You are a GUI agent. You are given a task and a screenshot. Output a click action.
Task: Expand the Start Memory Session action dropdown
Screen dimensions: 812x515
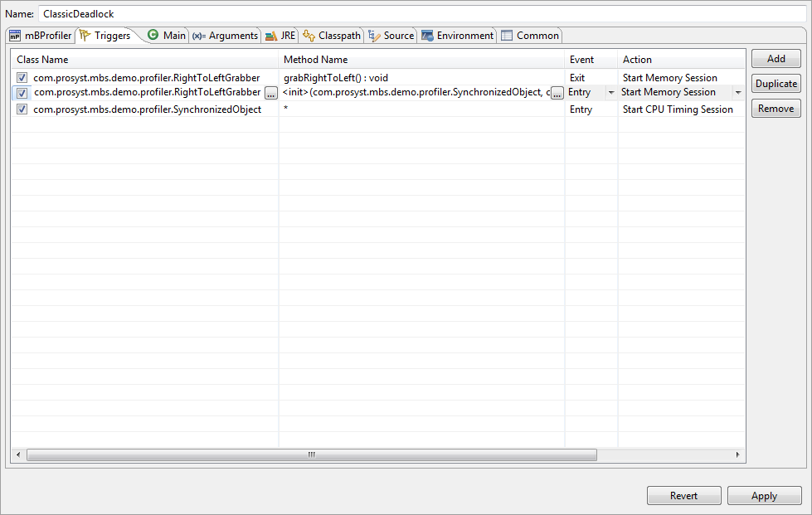[x=737, y=93]
